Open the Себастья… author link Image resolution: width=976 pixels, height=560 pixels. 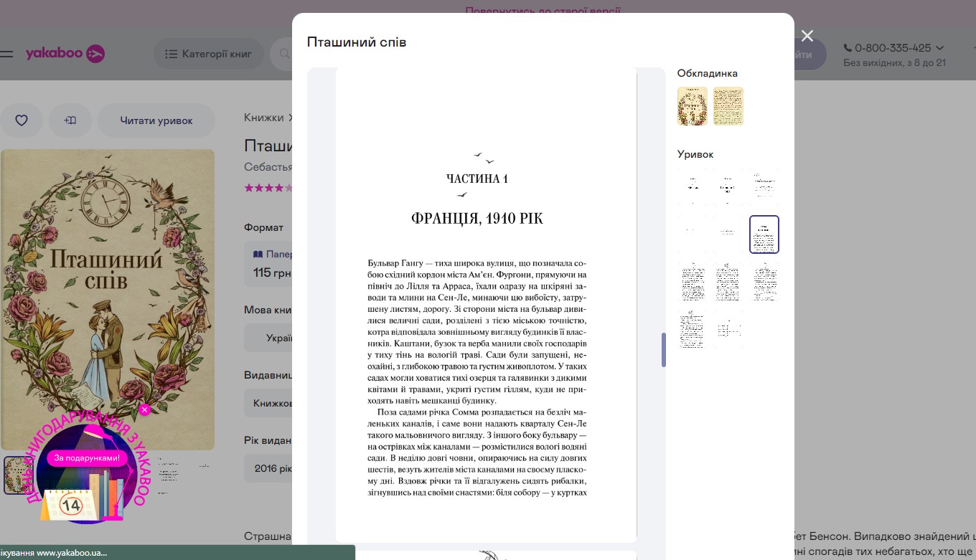tap(268, 167)
